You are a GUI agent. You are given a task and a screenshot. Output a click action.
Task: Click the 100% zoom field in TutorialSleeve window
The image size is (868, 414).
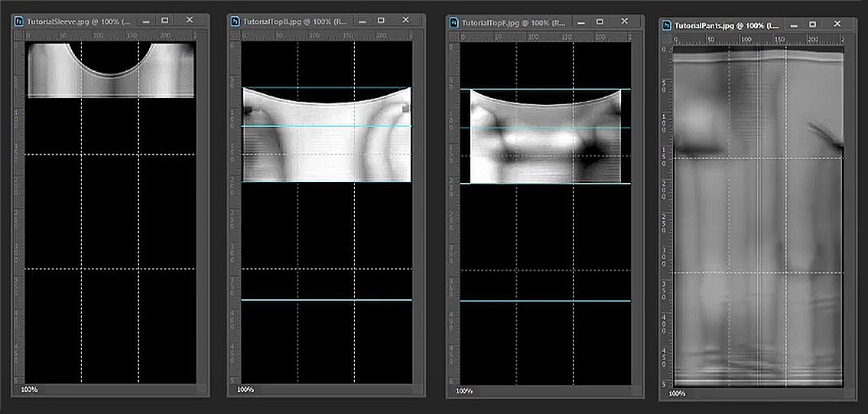tap(30, 390)
